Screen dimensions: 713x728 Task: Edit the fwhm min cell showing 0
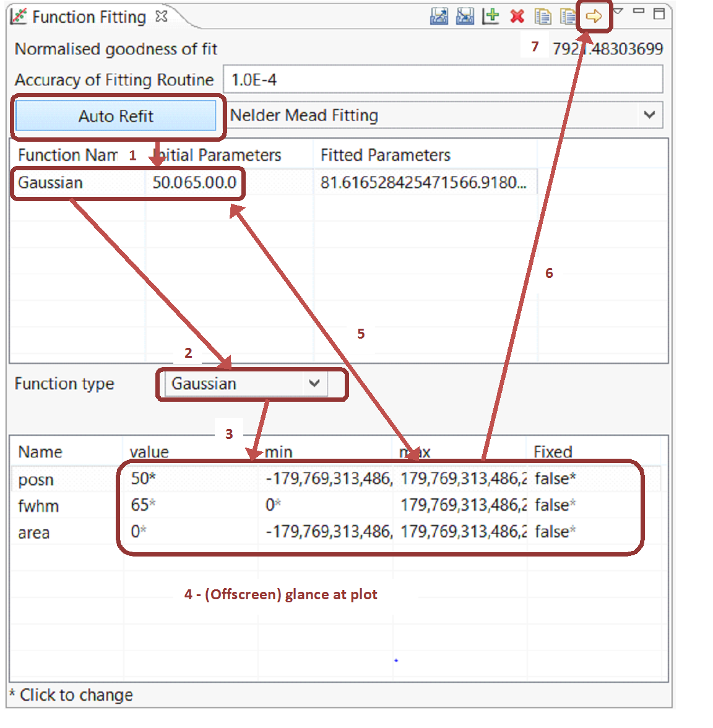(x=273, y=505)
